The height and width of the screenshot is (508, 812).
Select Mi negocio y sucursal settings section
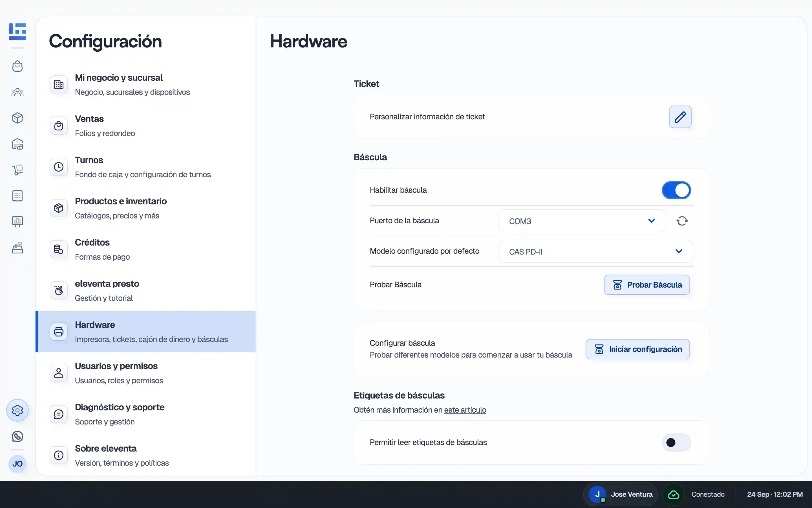[x=145, y=85]
